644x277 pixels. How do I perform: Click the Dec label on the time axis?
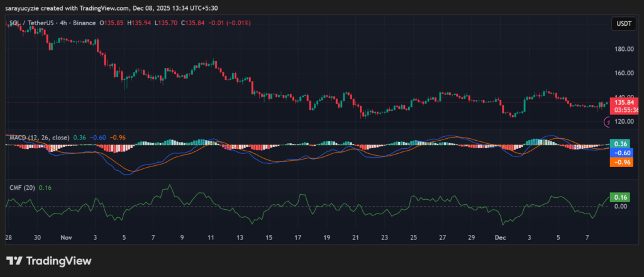[x=501, y=239]
